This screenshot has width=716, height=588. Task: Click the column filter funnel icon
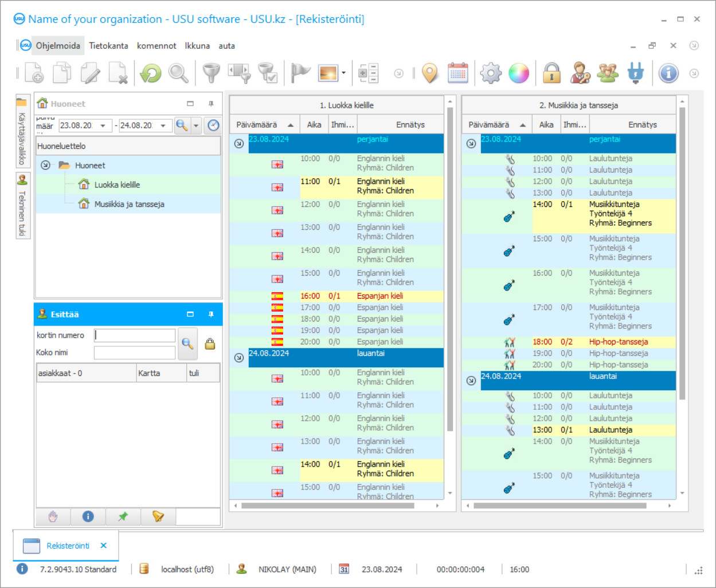click(x=240, y=73)
